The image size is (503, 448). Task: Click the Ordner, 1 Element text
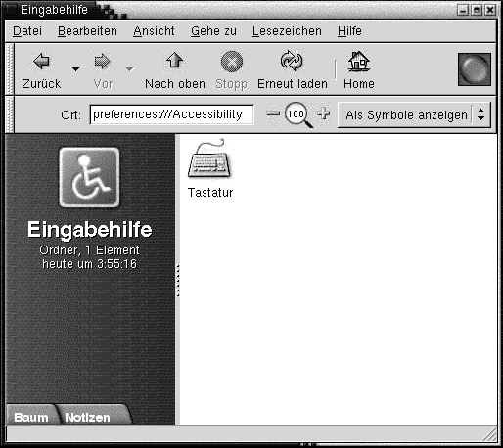point(89,250)
